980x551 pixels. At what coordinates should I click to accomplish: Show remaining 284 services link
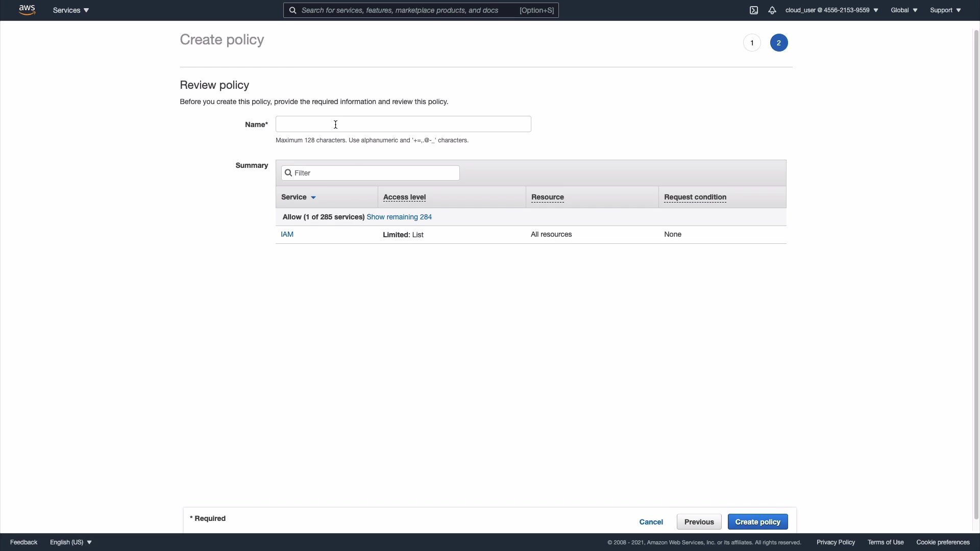(x=399, y=217)
